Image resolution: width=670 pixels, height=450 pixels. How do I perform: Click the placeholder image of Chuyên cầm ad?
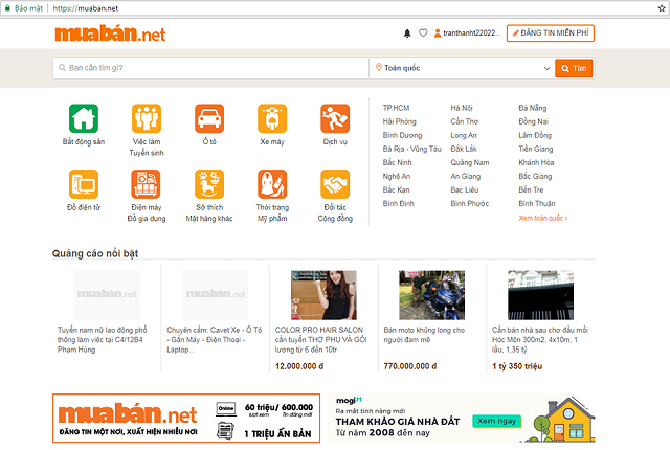[x=215, y=295]
